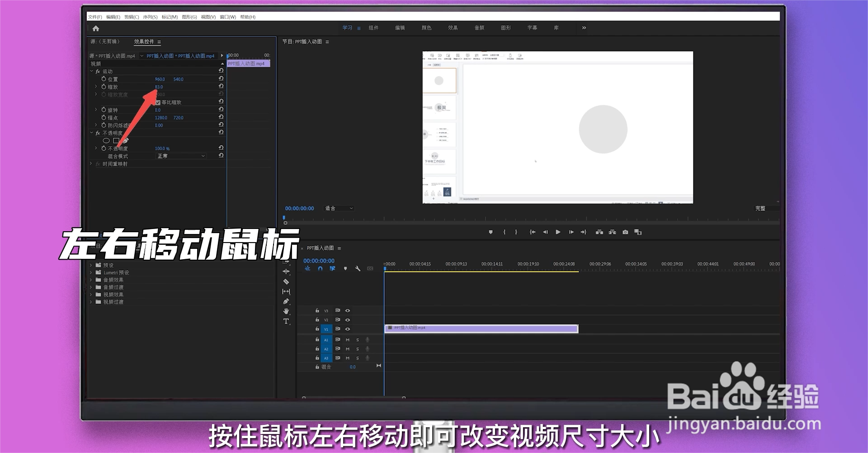Export frame with the camera icon
This screenshot has height=453, width=868.
(625, 232)
